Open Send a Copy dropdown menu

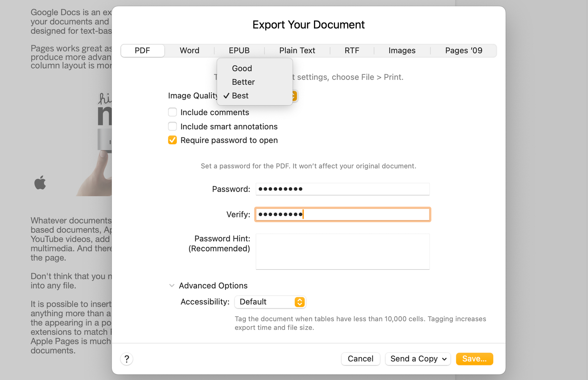[x=418, y=359]
